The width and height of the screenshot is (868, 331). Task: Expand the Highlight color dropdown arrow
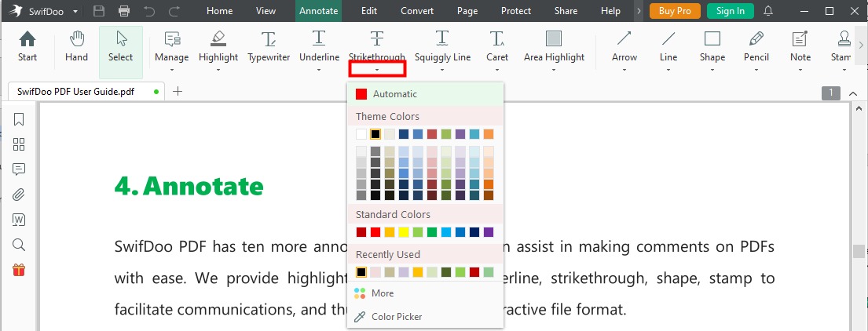(x=218, y=70)
